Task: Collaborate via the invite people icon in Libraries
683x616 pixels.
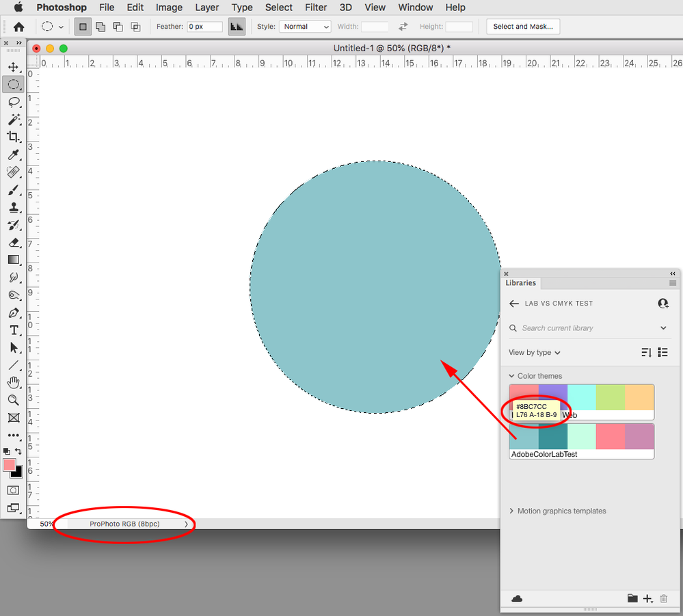Action: coord(662,303)
